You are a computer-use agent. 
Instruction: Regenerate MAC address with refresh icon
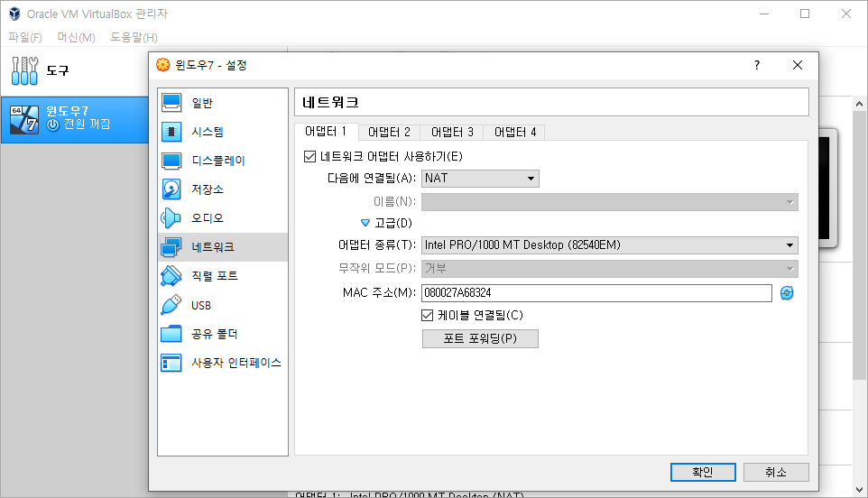coord(787,292)
